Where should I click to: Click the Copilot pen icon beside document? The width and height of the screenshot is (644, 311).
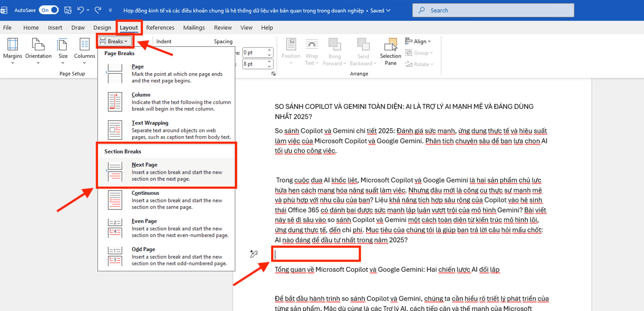point(254,254)
